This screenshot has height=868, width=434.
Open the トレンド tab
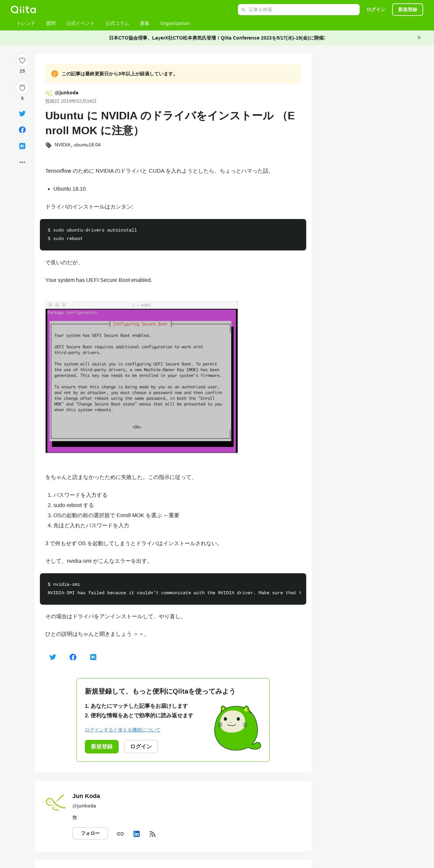pyautogui.click(x=26, y=23)
